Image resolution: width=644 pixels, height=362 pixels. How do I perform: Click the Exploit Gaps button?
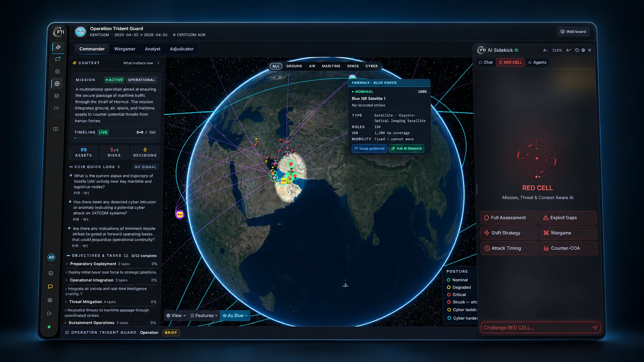(x=568, y=218)
